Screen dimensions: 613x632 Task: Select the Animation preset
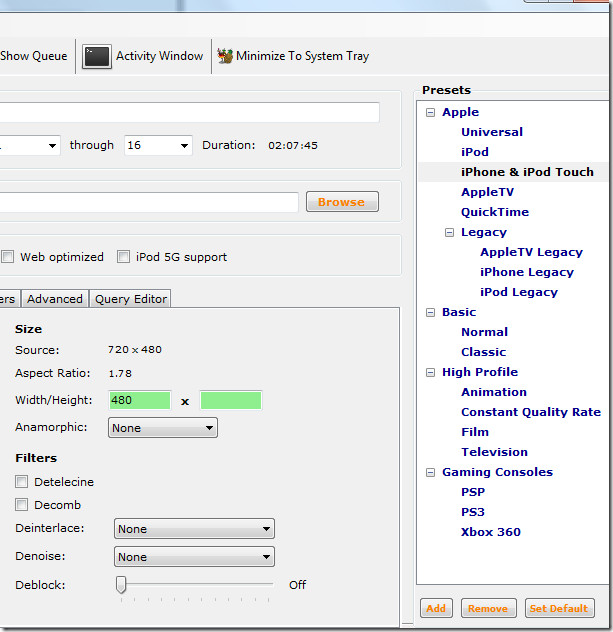click(x=494, y=392)
